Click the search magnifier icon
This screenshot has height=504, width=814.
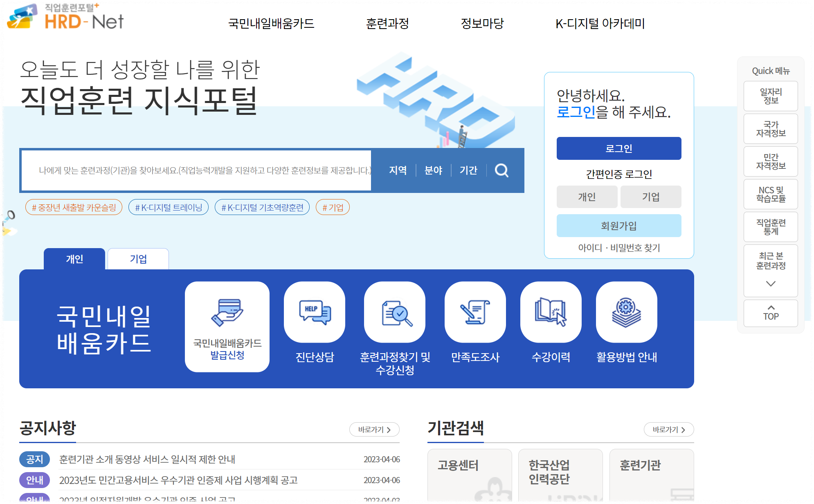coord(501,170)
